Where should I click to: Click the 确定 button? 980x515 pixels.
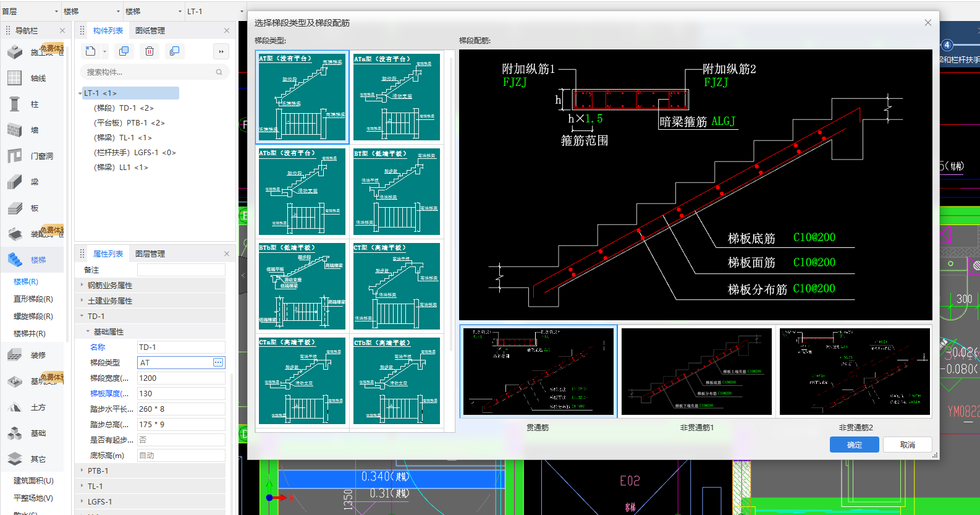pyautogui.click(x=855, y=445)
